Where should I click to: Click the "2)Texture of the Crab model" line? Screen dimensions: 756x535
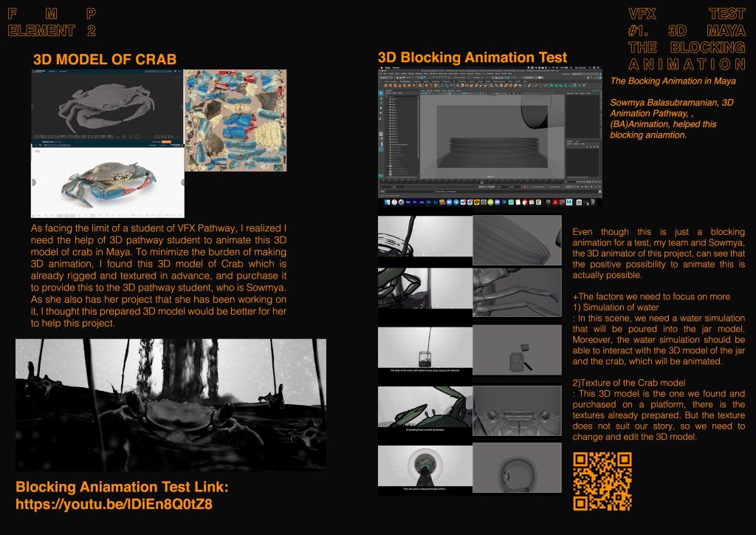(x=629, y=383)
